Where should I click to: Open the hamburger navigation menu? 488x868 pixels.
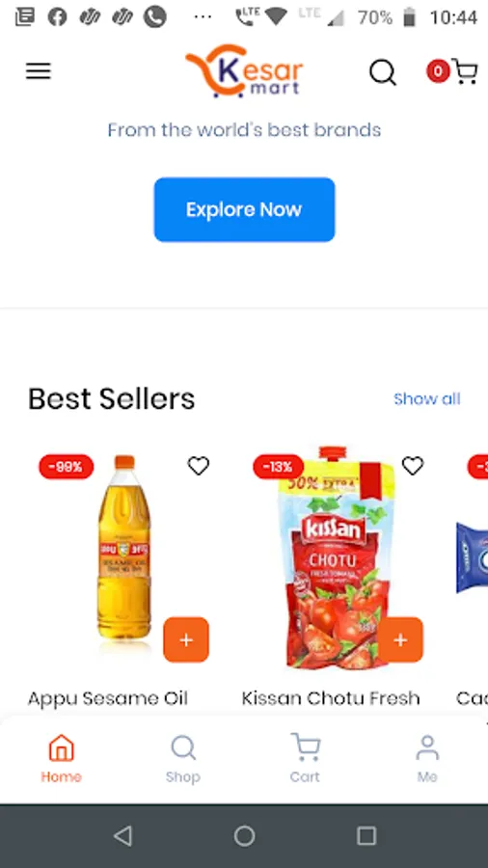click(x=39, y=71)
